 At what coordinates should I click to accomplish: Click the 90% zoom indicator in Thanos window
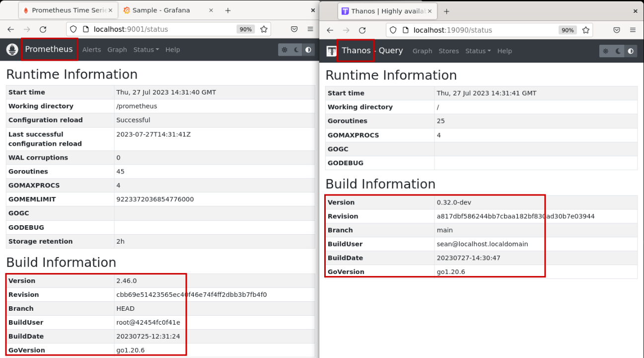(x=568, y=30)
